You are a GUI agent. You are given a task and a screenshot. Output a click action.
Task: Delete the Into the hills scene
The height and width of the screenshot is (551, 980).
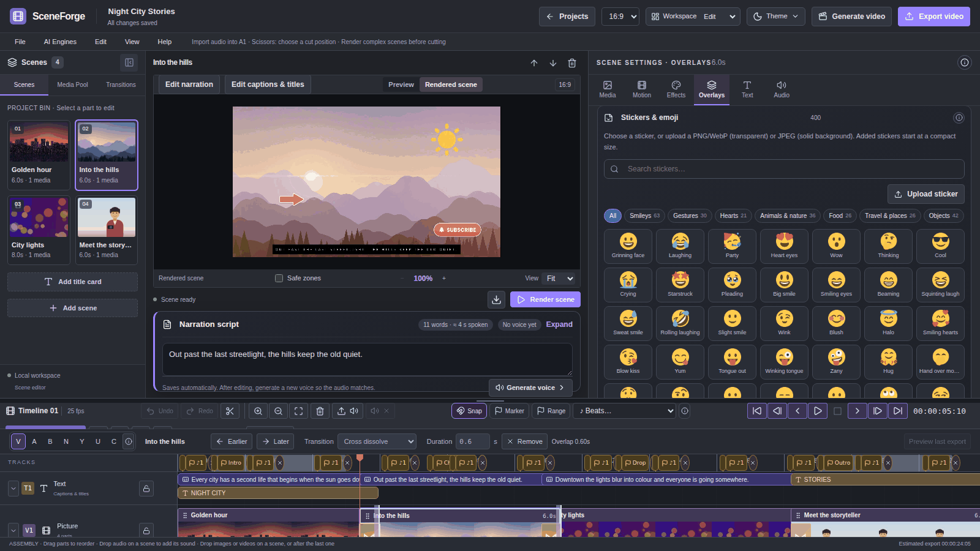572,62
